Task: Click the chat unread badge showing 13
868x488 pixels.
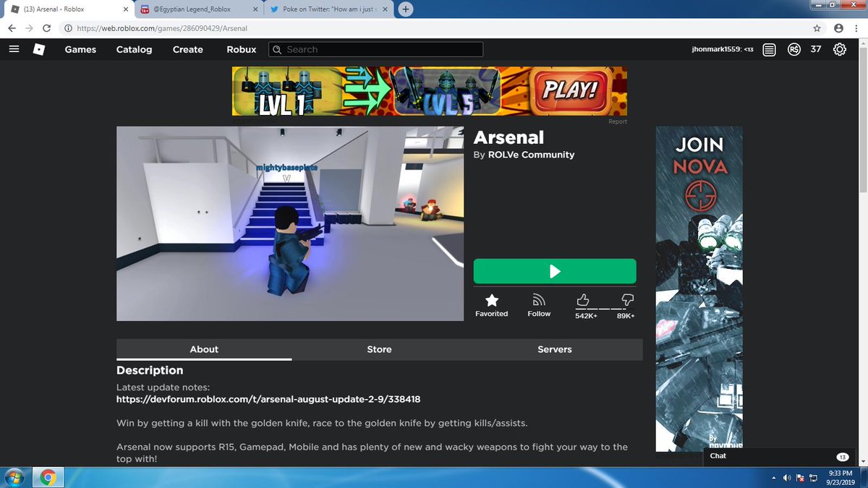Action: coord(843,457)
